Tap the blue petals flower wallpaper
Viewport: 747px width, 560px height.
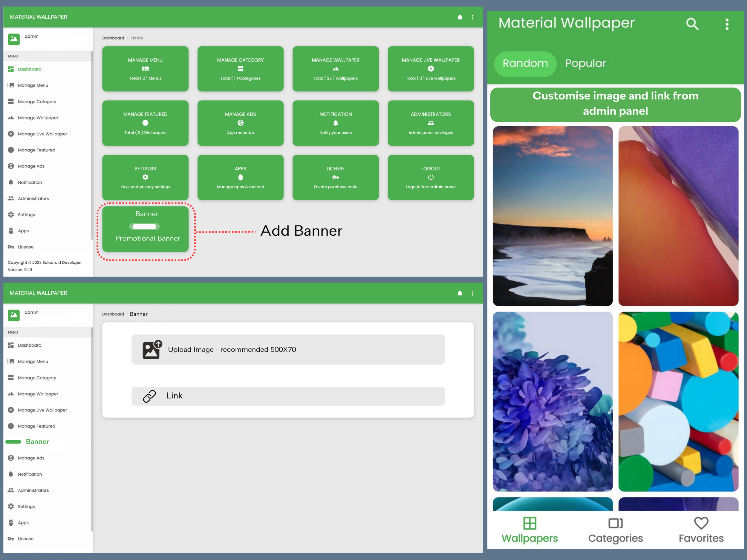coord(552,402)
